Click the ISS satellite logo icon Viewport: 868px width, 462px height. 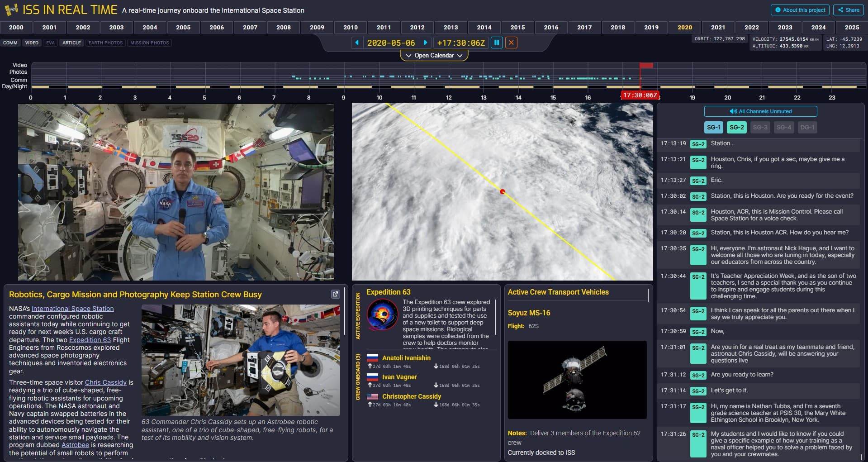(11, 10)
